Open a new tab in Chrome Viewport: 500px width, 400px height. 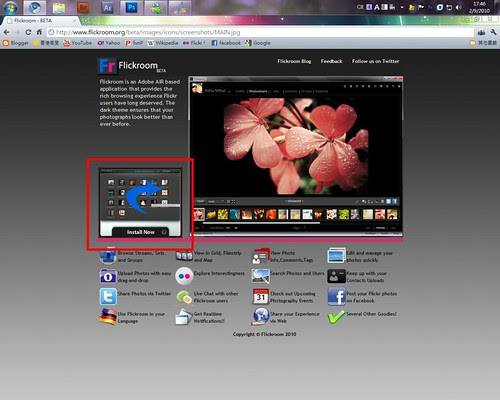point(85,21)
